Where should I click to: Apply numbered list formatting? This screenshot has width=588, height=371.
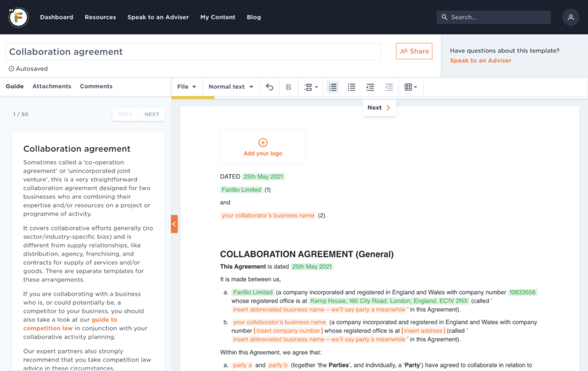click(333, 87)
